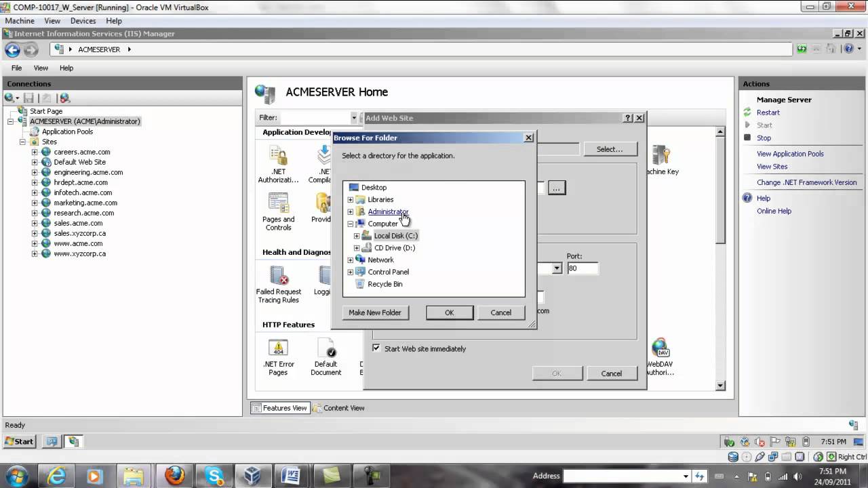Open Internet Explorer from host taskbar

[55, 476]
